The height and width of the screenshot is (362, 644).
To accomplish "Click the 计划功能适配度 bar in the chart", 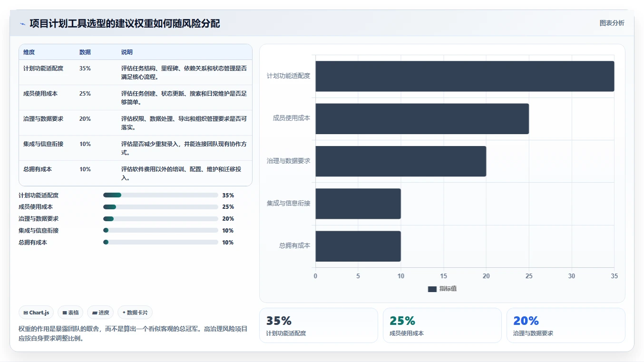I will pos(465,76).
